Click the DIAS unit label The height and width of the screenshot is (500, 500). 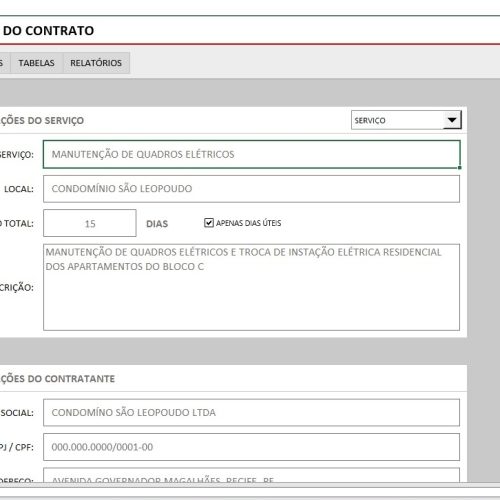157,224
